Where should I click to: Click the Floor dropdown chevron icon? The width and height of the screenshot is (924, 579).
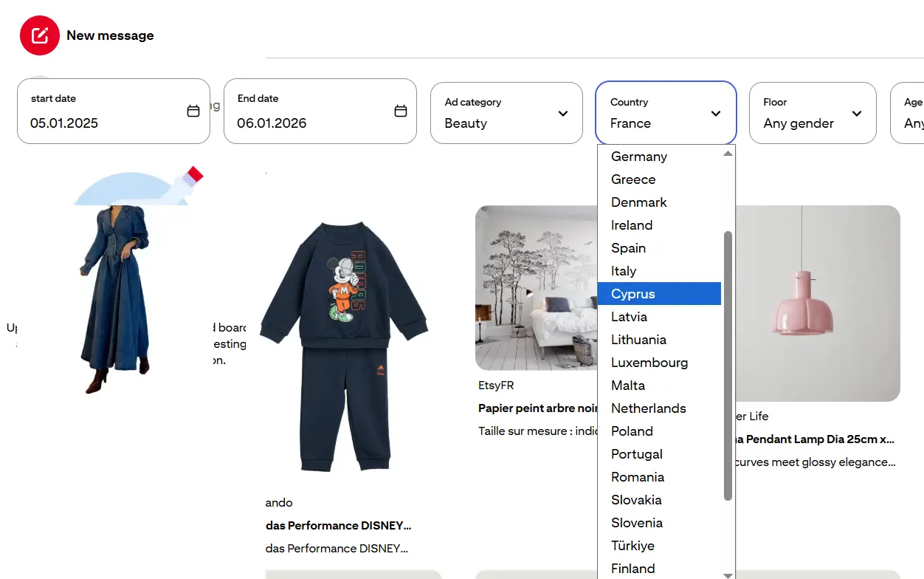click(x=856, y=114)
